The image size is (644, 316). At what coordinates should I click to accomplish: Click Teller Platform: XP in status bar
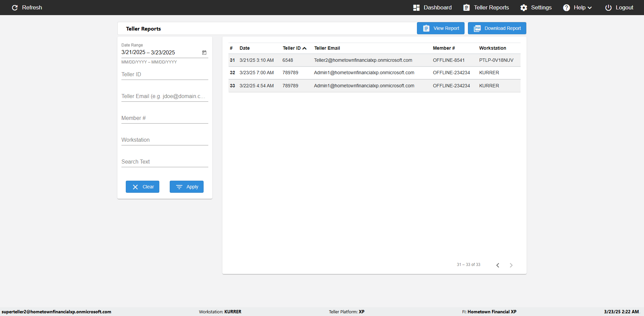click(x=346, y=312)
